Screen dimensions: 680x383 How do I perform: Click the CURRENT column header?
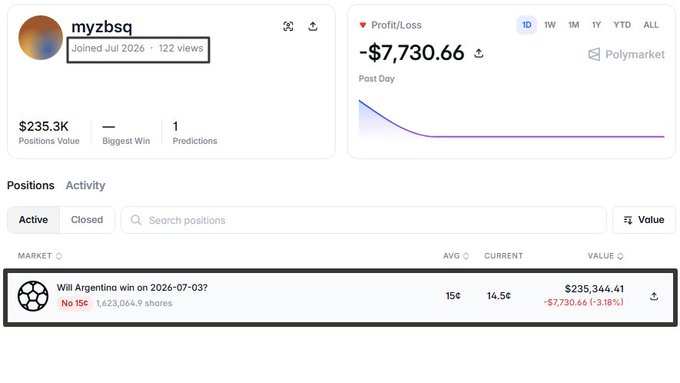coord(503,256)
